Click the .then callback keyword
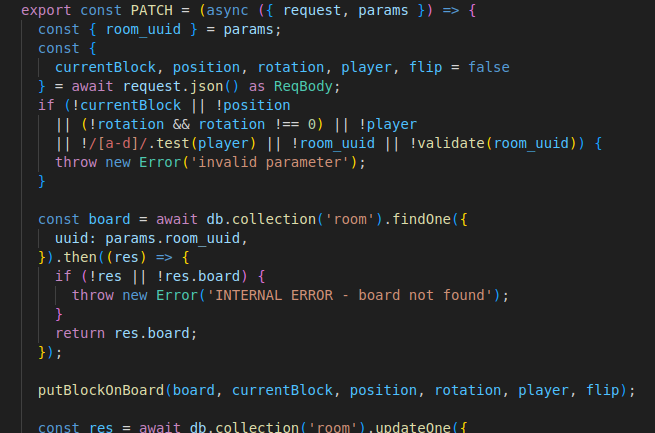This screenshot has height=433, width=655. (x=80, y=257)
